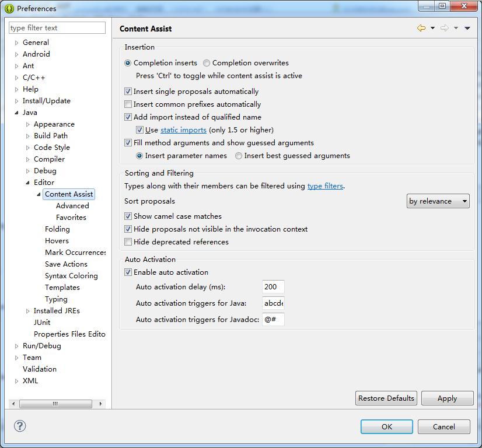This screenshot has height=448, width=482.
Task: Toggle Show camel case matches
Action: [x=128, y=216]
